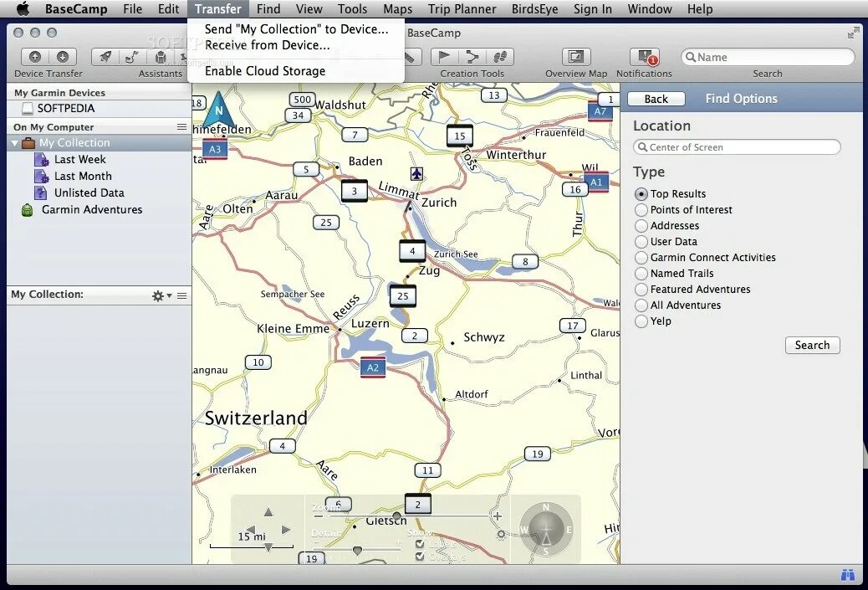Click the Back button in Find Options
The image size is (868, 590).
pos(656,99)
